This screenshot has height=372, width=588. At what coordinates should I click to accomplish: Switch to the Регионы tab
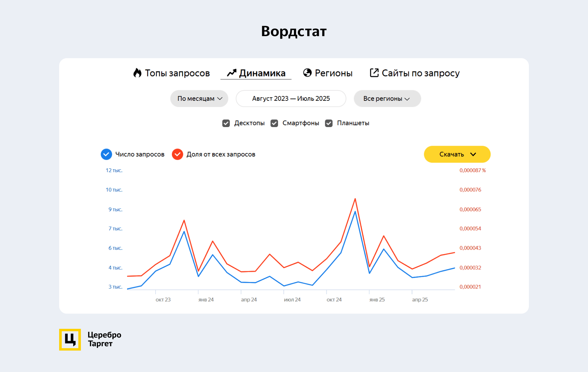(333, 73)
